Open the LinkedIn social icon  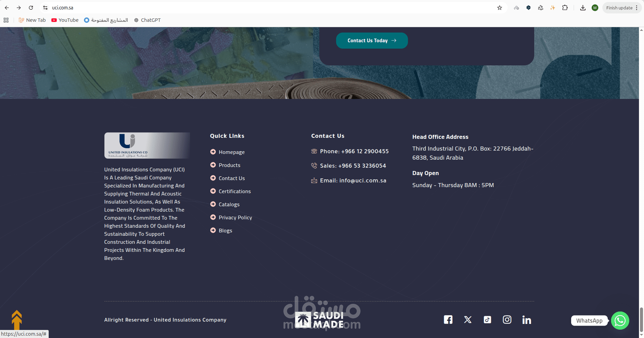pos(527,320)
